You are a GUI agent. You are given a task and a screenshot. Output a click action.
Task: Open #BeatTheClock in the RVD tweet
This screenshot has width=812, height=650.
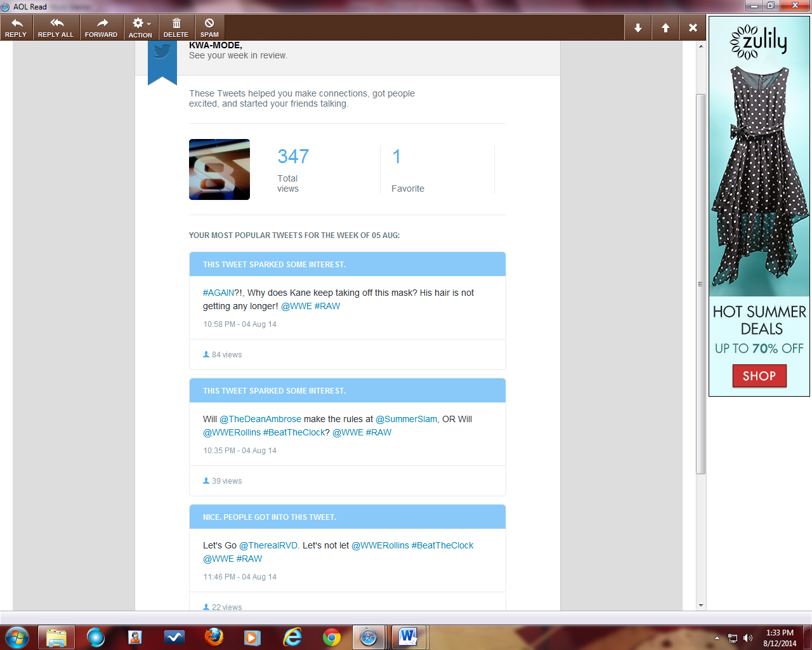click(x=442, y=545)
